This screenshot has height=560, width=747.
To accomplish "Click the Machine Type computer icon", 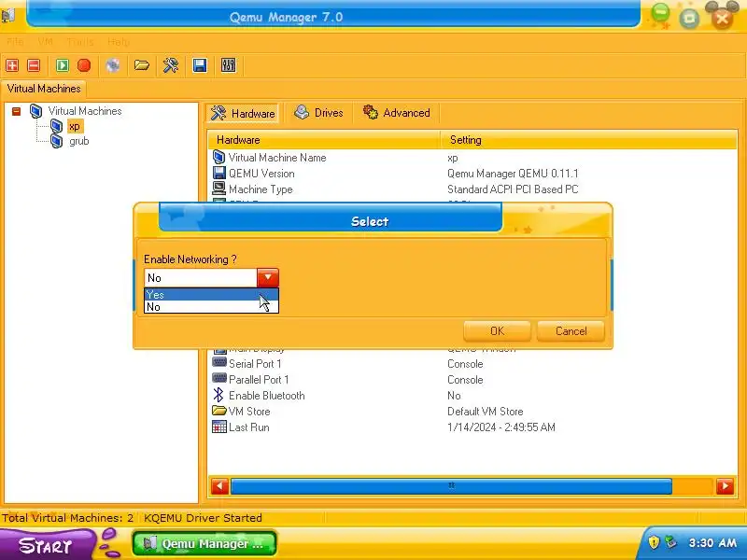I will tap(218, 189).
